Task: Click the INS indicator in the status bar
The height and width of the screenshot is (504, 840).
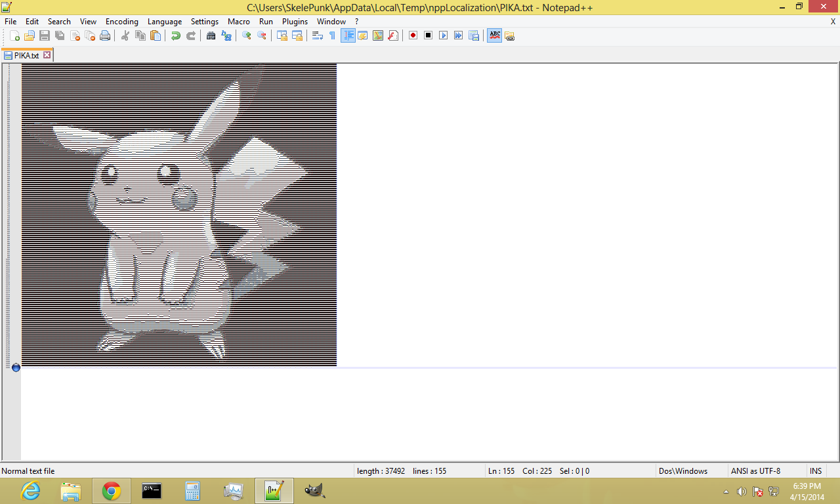Action: 816,471
